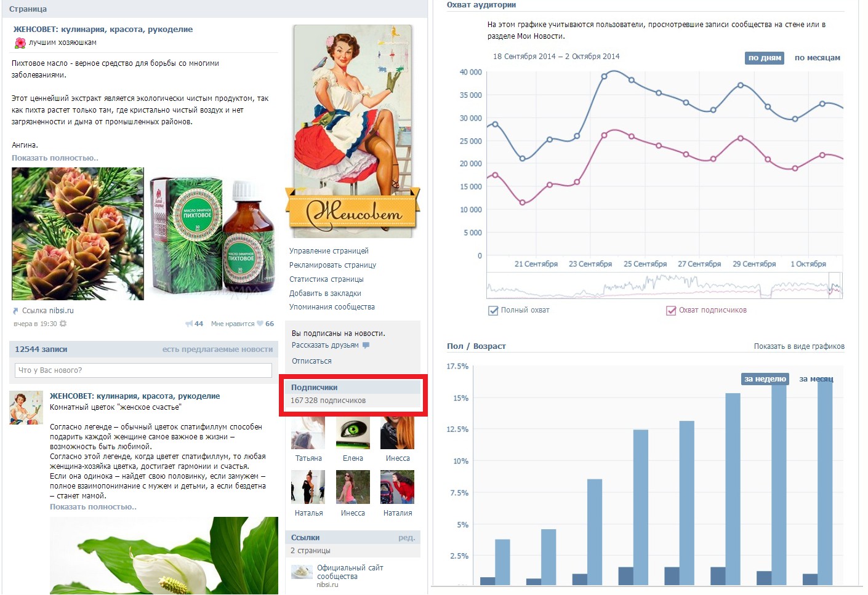868x595 pixels.
Task: Like the fir oil post via heart icon
Action: tap(260, 324)
